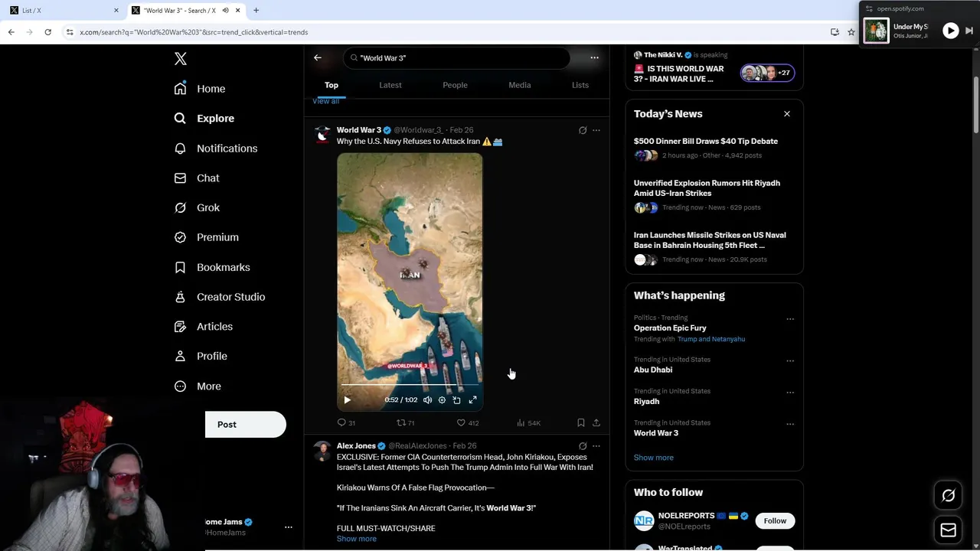Skip to next track in Spotify mini-player
Image resolution: width=980 pixels, height=551 pixels.
pos(969,31)
